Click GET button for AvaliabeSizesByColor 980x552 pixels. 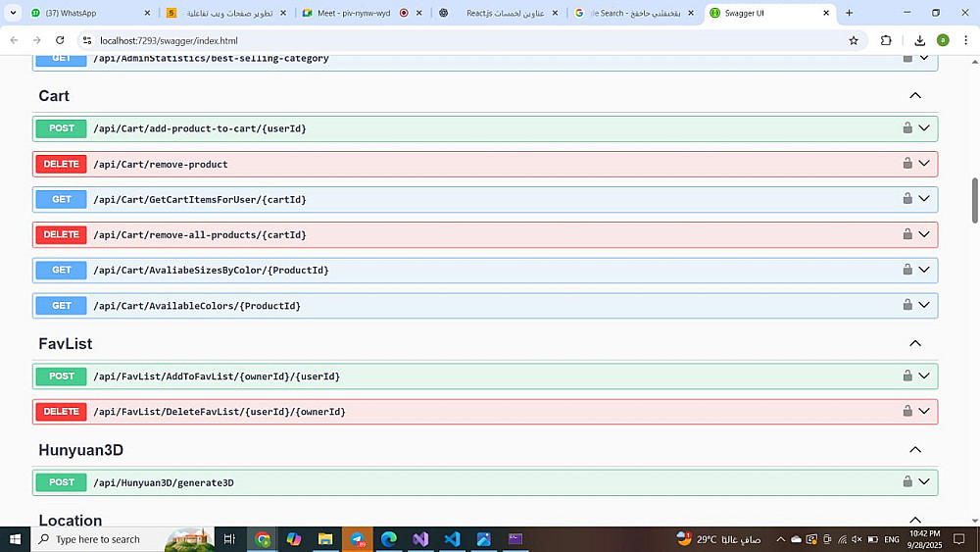[x=61, y=270]
